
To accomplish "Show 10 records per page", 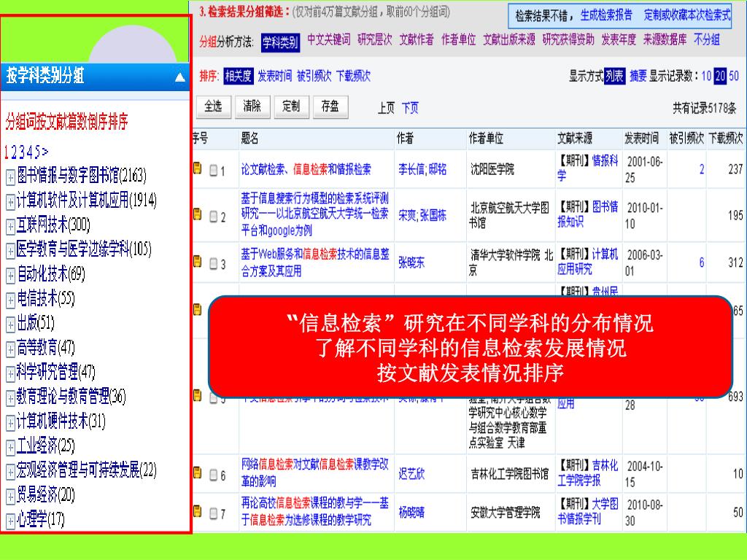I will pyautogui.click(x=706, y=76).
